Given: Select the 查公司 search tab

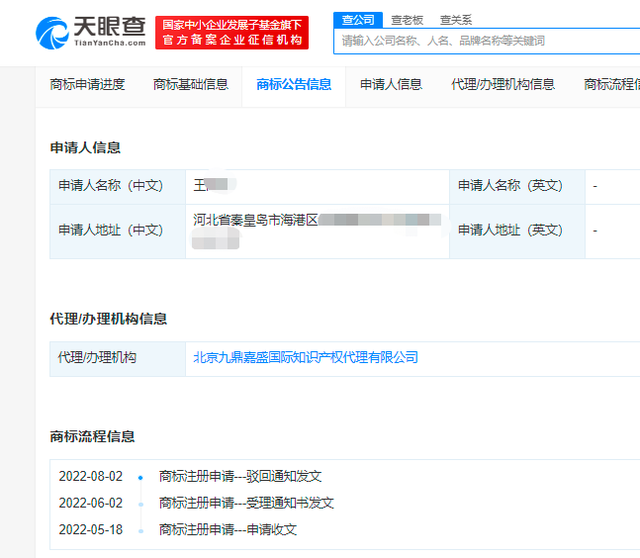Looking at the screenshot, I should coord(358,20).
